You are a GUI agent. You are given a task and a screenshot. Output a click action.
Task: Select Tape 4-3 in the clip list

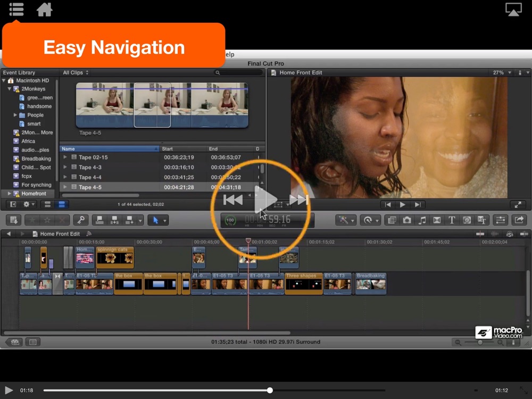[90, 168]
